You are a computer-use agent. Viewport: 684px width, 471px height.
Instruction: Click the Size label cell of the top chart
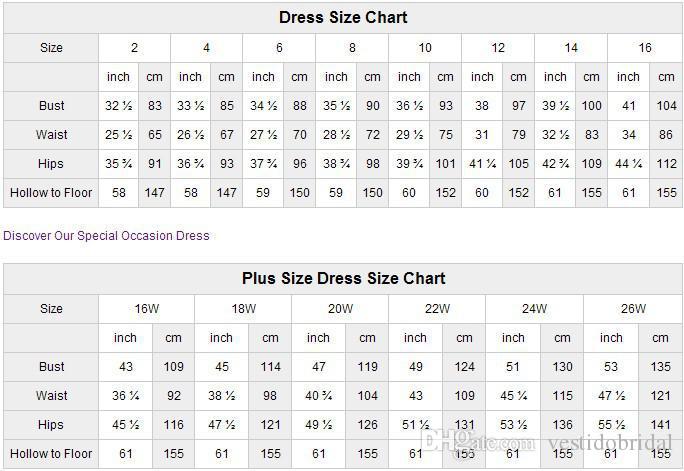tap(52, 48)
